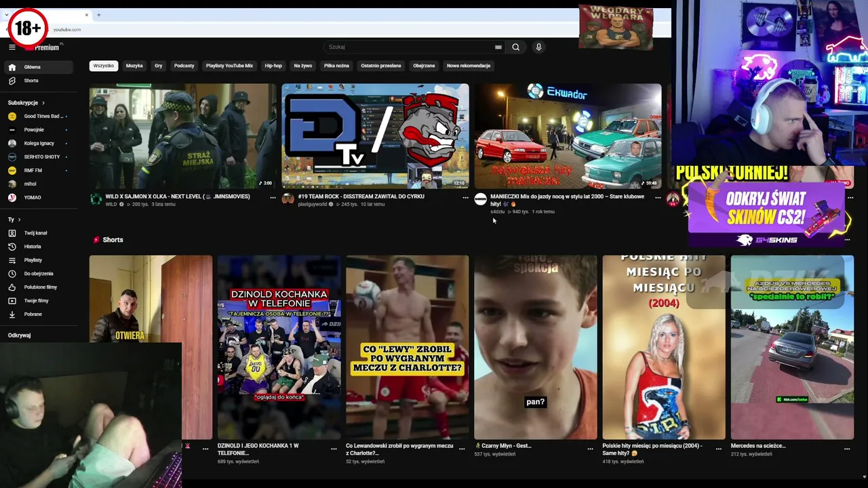Screen dimensions: 868x488
Task: Open MANIECZKI Mix do jazdy nocą title
Action: pos(567,200)
